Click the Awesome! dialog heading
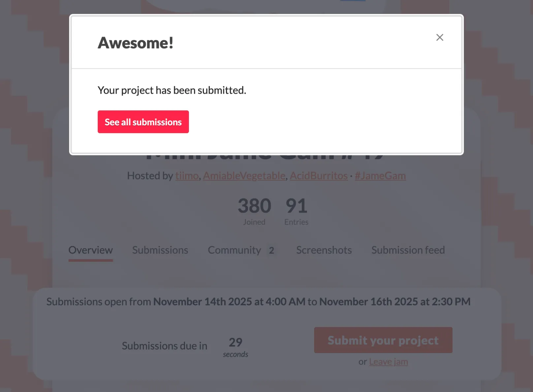533x392 pixels. tap(136, 43)
